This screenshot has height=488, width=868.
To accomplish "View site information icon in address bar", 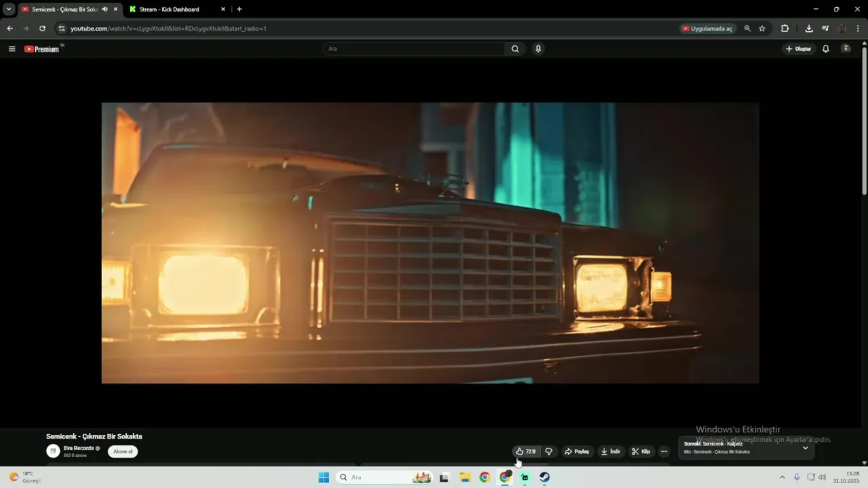I will point(61,28).
